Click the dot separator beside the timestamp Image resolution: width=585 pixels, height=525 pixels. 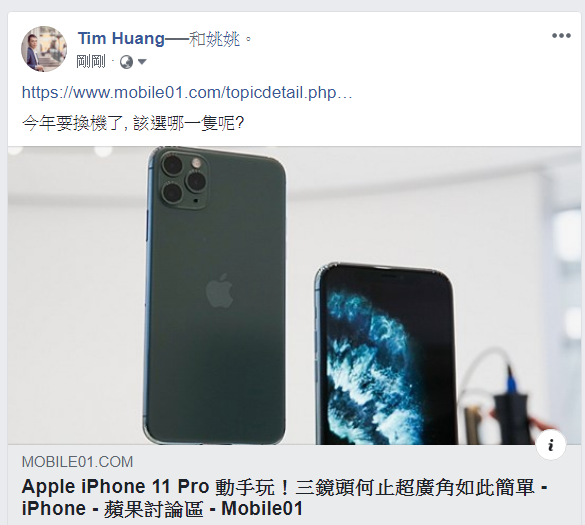point(113,62)
